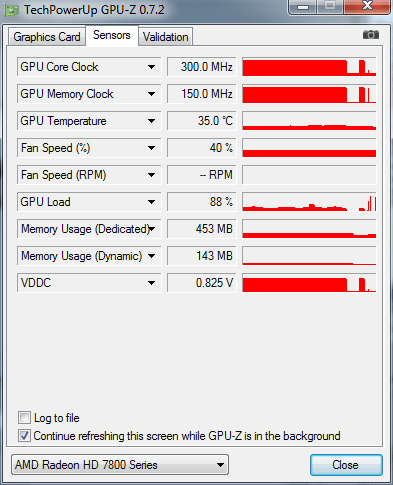Click the GPU Load history graph

point(309,202)
